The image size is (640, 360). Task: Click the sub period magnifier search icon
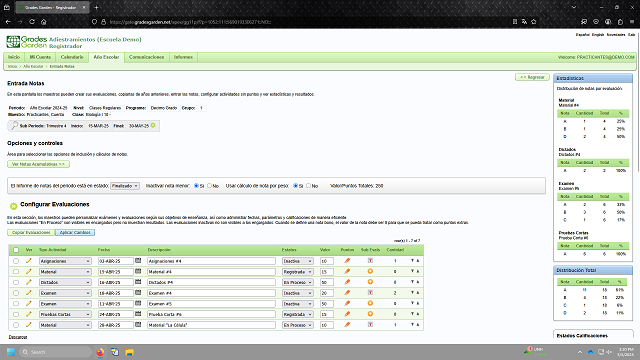(x=15, y=126)
